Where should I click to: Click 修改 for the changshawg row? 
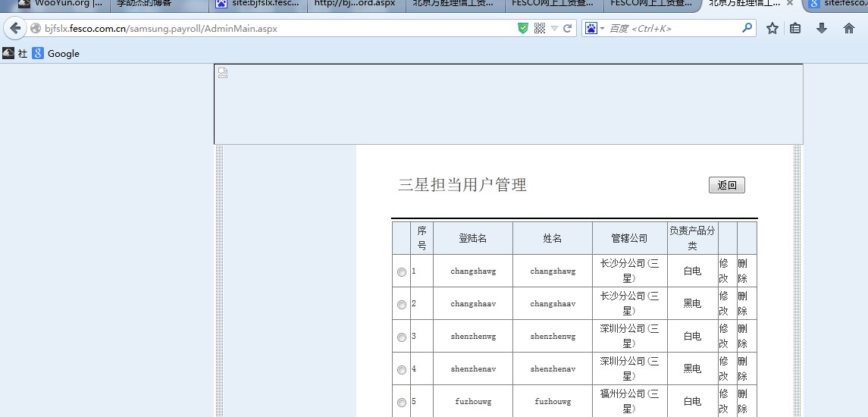pyautogui.click(x=723, y=271)
